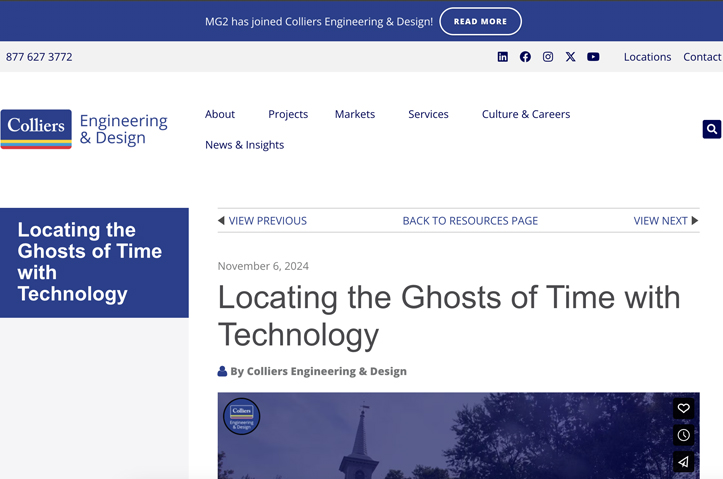
Task: Click the church steeple video thumbnail
Action: [x=459, y=436]
